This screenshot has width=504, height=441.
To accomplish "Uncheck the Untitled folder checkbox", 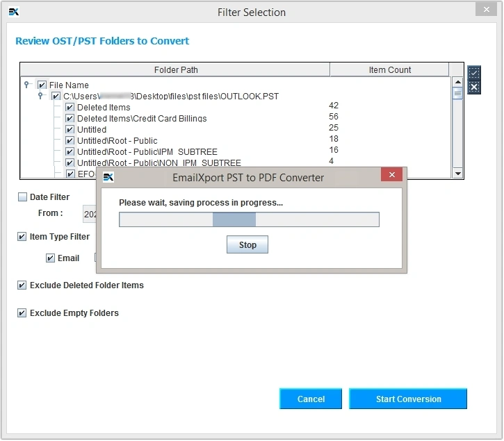I will 70,129.
